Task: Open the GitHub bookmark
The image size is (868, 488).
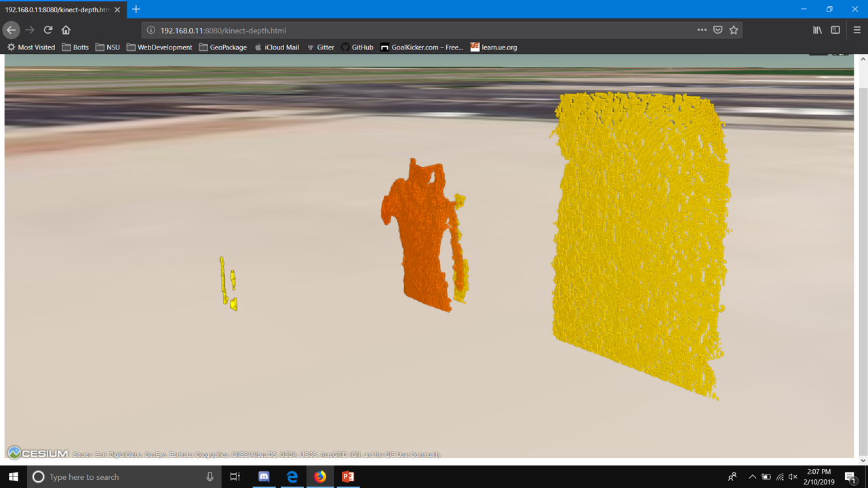Action: click(x=357, y=47)
